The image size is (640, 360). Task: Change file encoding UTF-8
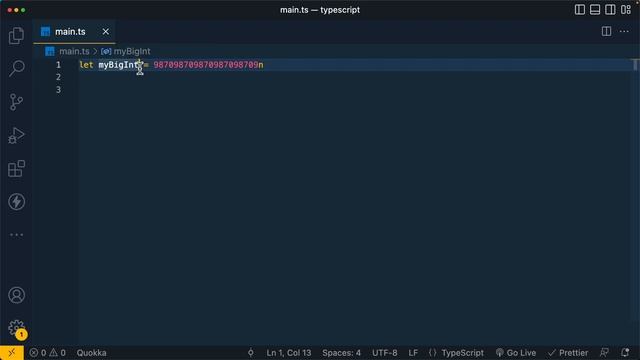click(384, 353)
